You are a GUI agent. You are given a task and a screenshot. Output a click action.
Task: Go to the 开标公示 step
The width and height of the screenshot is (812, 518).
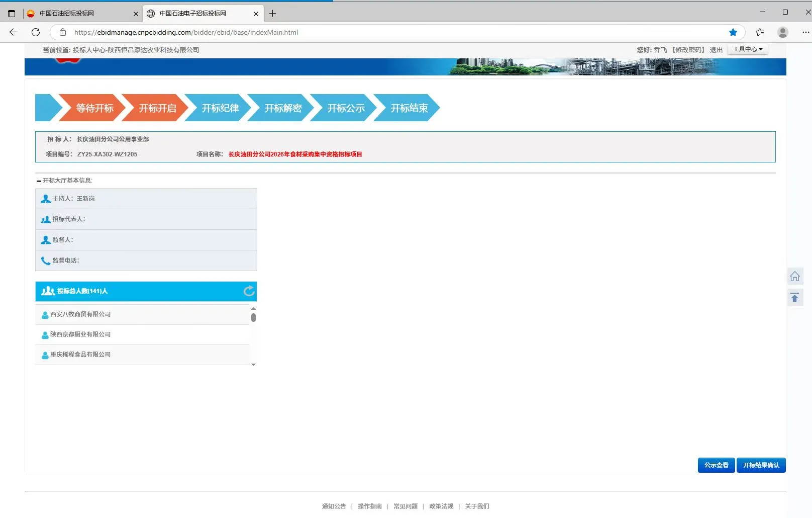click(344, 108)
